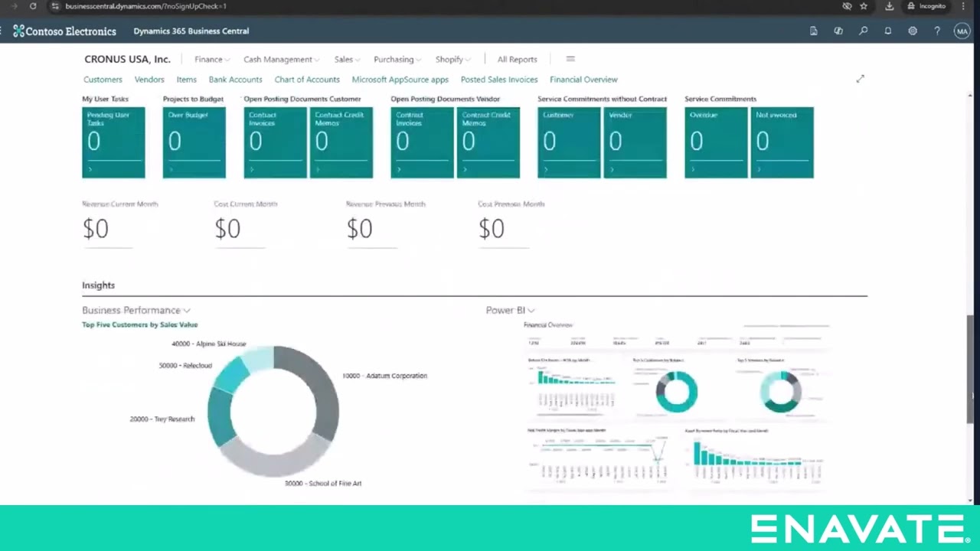Click the Revenue Current Month $0 value
Viewport: 980px width, 551px height.
click(x=96, y=229)
